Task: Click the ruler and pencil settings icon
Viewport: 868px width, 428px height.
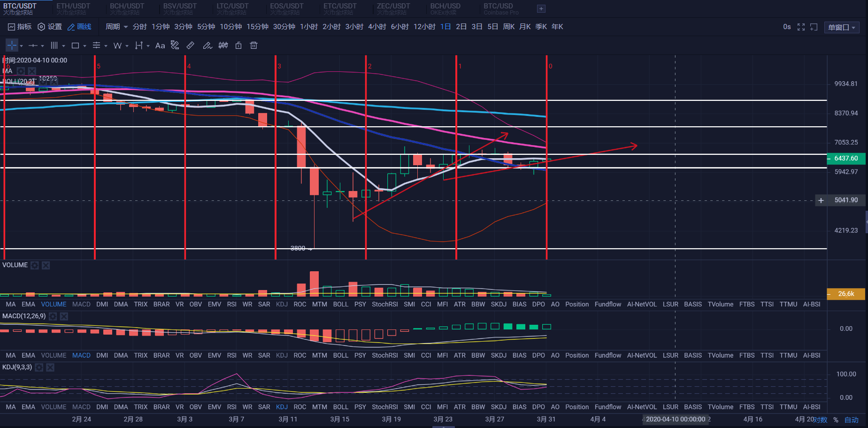Action: coord(175,45)
